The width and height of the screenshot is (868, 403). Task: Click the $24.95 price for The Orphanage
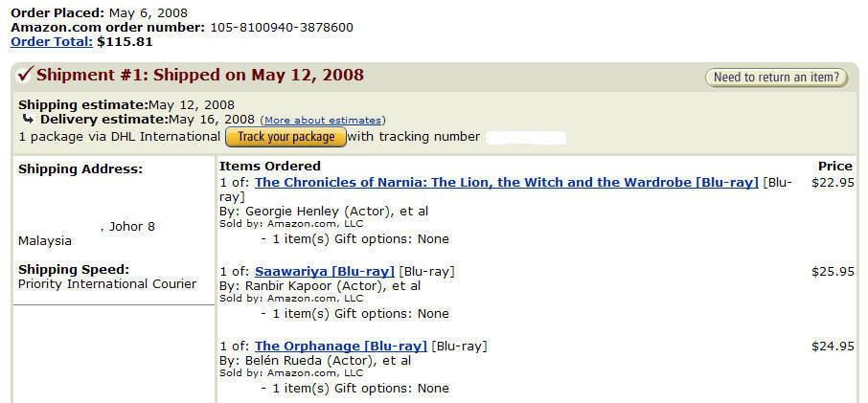[x=832, y=346]
